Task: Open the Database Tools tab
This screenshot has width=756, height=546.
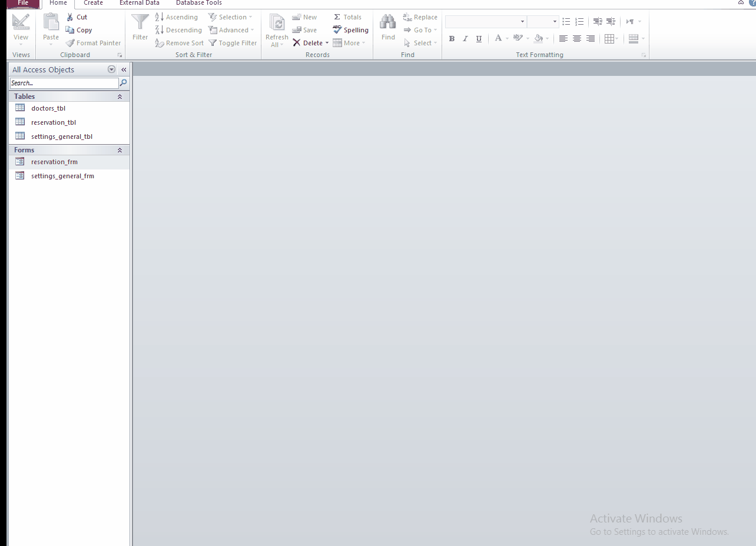Action: pos(198,3)
